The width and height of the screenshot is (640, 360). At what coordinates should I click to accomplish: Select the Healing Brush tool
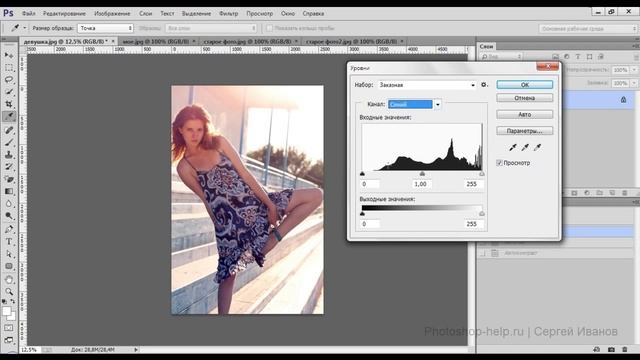pyautogui.click(x=9, y=130)
